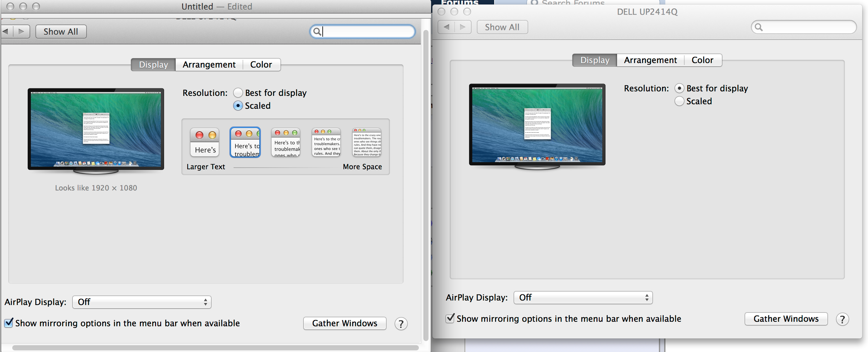Select Scaled resolution in DELL UP2414Q window
The width and height of the screenshot is (868, 352).
coord(679,101)
